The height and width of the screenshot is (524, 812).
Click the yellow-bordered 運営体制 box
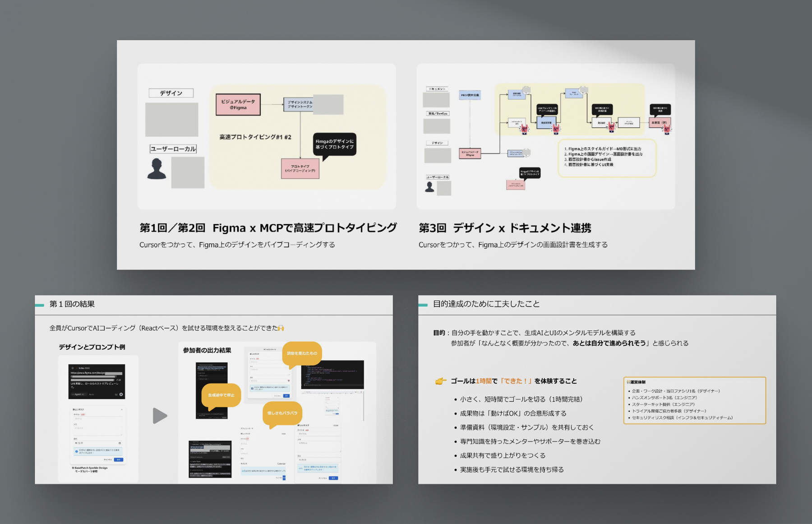[x=694, y=400]
